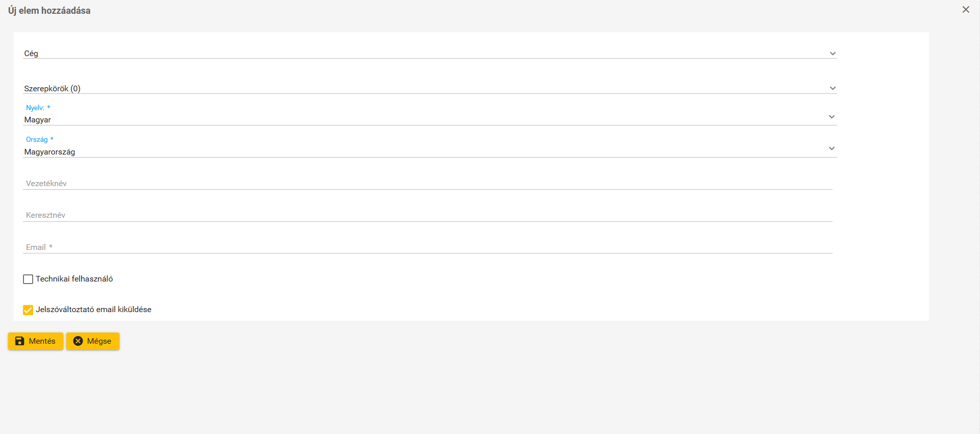Open the Szerepkörök dropdown chevron
The width and height of the screenshot is (980, 434).
(832, 88)
